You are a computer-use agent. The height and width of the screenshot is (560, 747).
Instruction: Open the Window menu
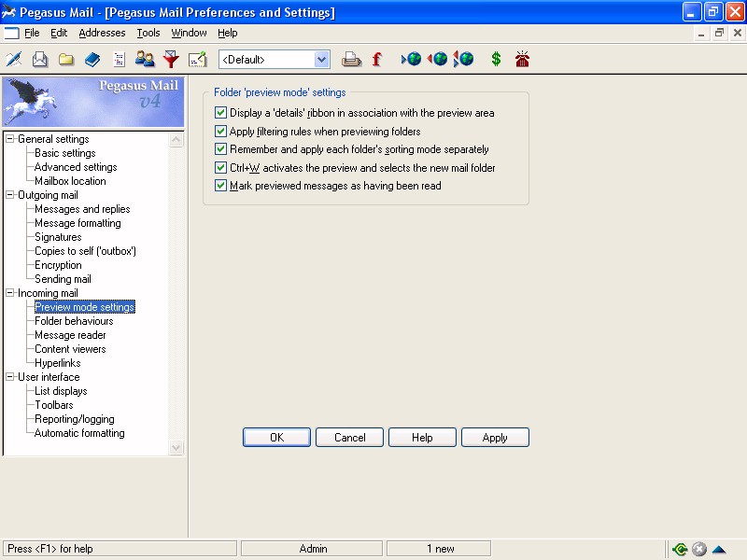[x=189, y=33]
